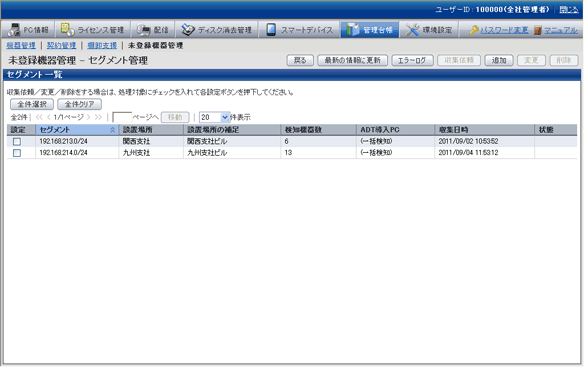Open the 配信 distribution icon
Screen dimensions: 584x367
click(x=143, y=30)
